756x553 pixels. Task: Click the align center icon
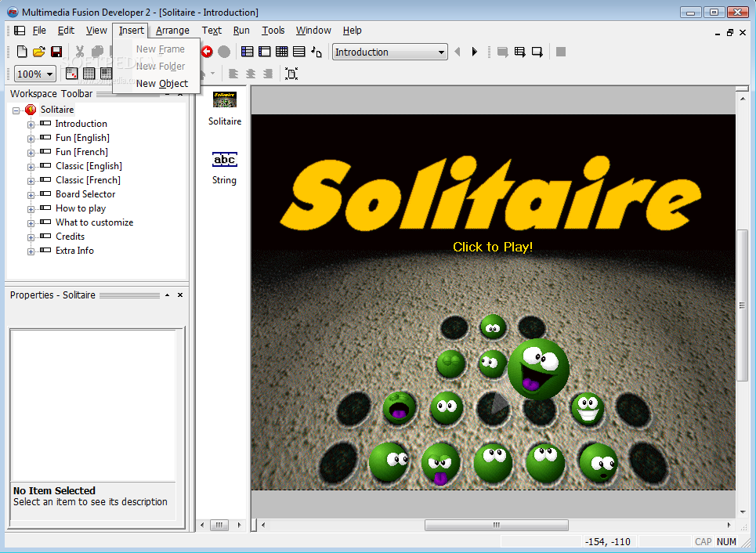251,74
